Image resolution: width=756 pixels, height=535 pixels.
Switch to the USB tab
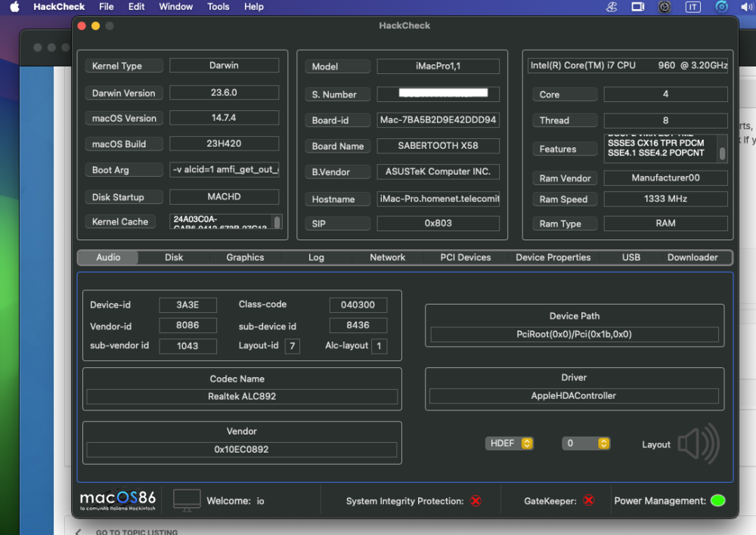coord(631,258)
